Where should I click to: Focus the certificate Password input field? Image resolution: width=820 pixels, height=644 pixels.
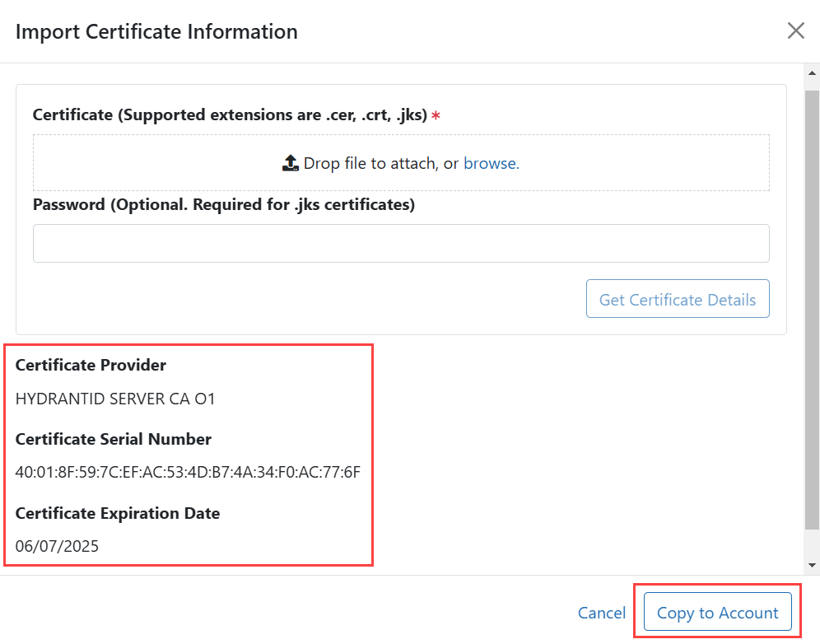point(401,243)
